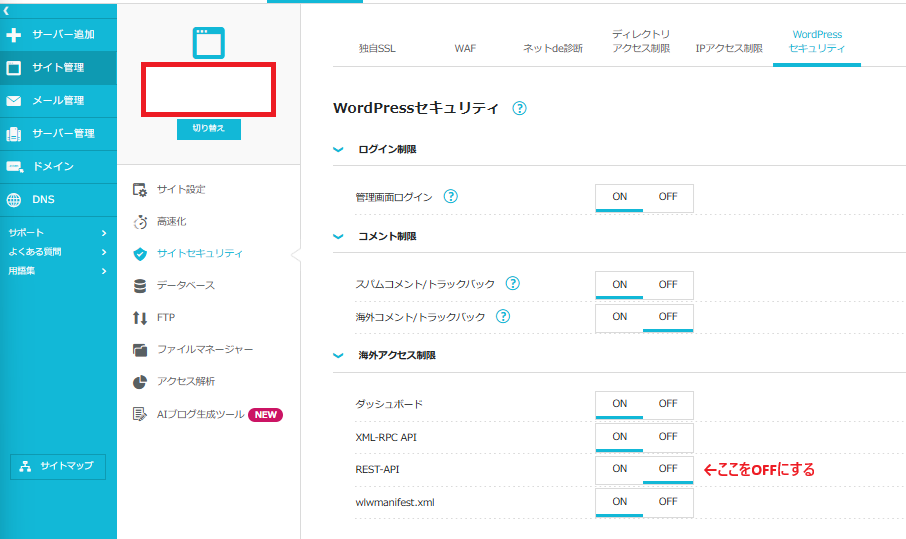Click the help icon beside WordPressセキュリティ heading

[519, 109]
